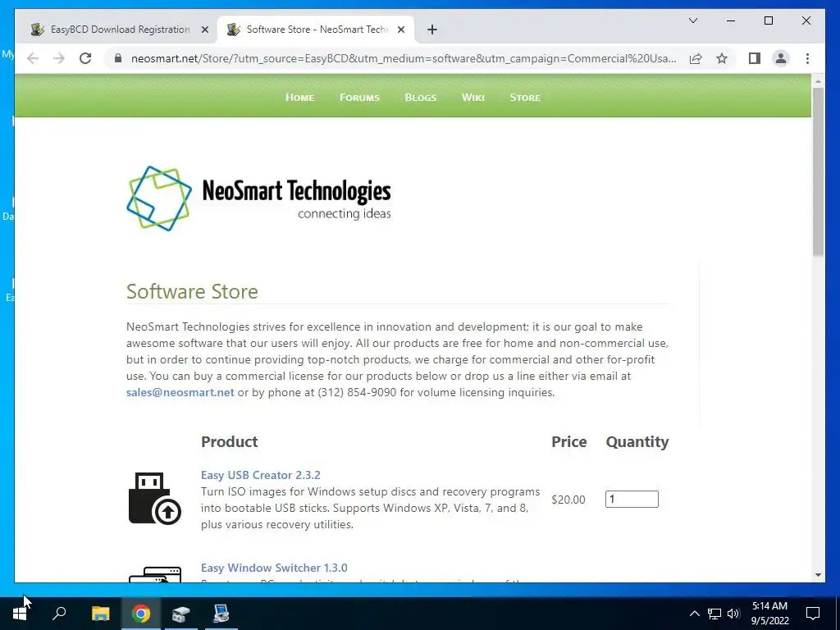This screenshot has width=840, height=630.
Task: Open the Chrome profile avatar
Action: click(781, 58)
